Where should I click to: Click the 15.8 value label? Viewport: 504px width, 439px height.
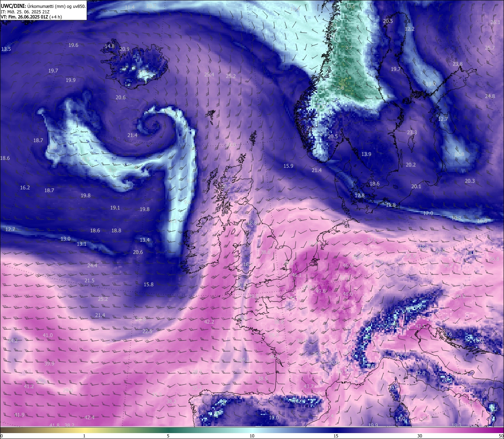148,285
